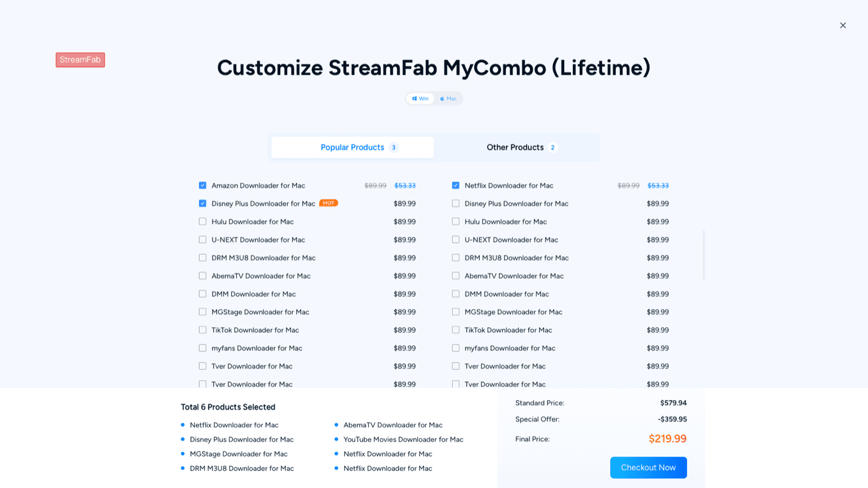The image size is (868, 488).
Task: Click the $579.94 standard price value
Action: [x=673, y=403]
